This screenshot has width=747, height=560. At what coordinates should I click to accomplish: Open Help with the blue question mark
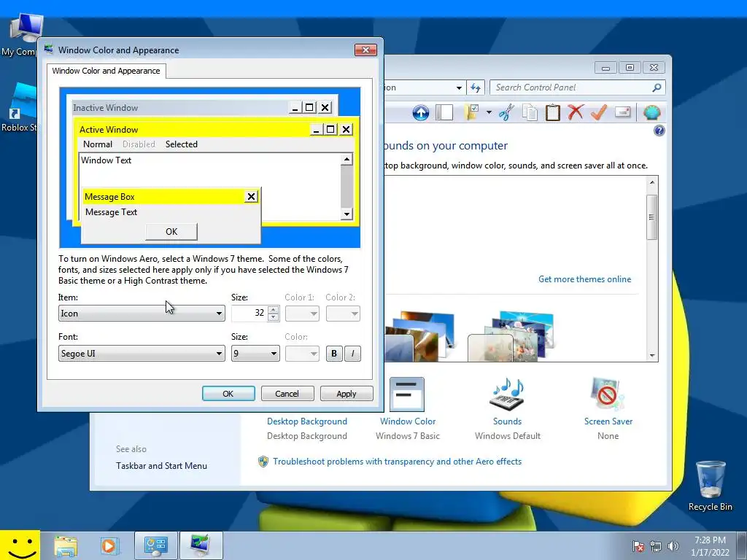pyautogui.click(x=659, y=131)
